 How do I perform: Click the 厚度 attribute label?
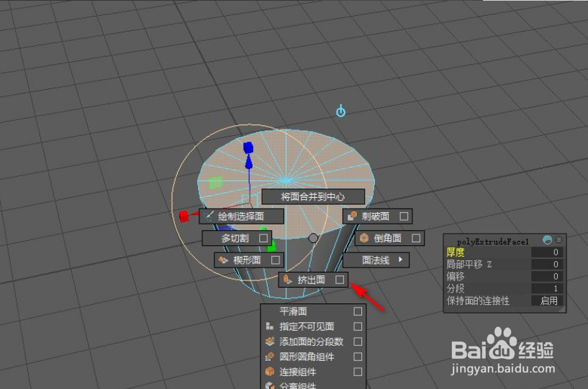(x=456, y=252)
